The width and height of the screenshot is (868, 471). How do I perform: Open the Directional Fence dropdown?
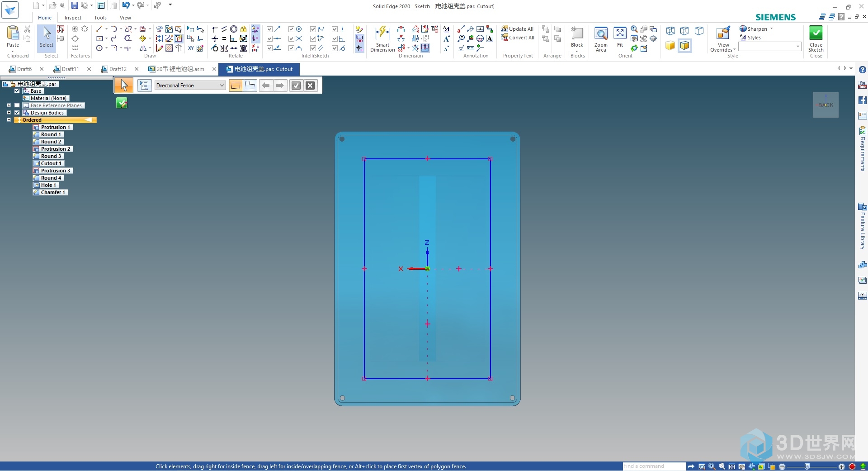tap(190, 86)
